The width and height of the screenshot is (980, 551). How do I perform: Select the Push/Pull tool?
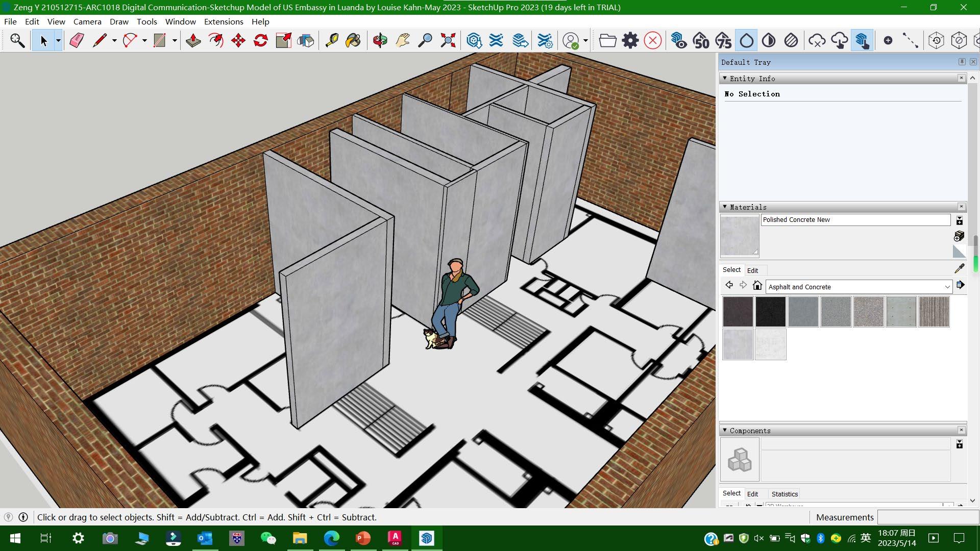193,40
